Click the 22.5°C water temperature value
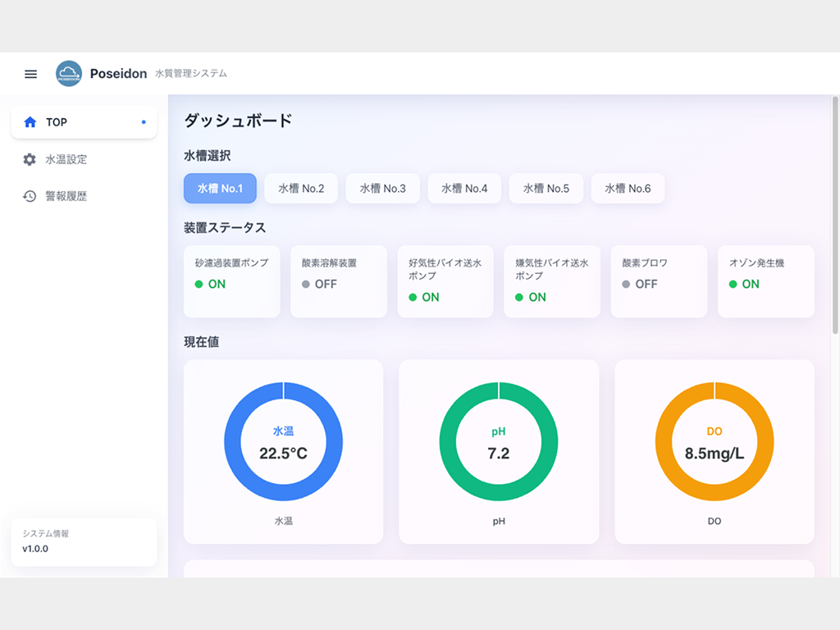The width and height of the screenshot is (840, 630). point(283,454)
